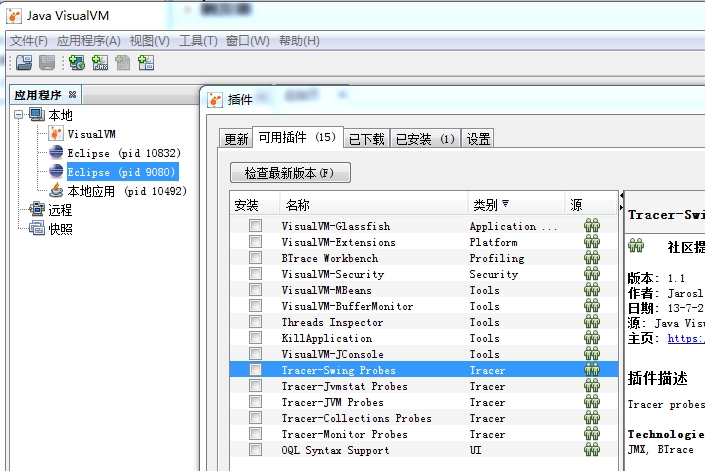Screen dimensions: 705x471
Task: Enable VisualVM-Security install checkbox
Action: [x=255, y=274]
